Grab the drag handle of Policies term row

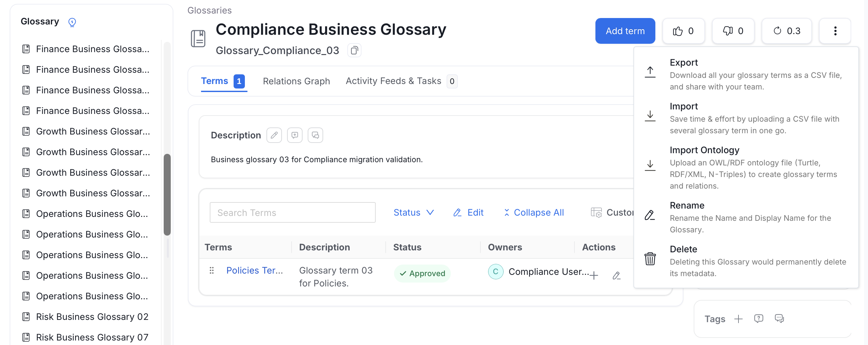(x=212, y=270)
